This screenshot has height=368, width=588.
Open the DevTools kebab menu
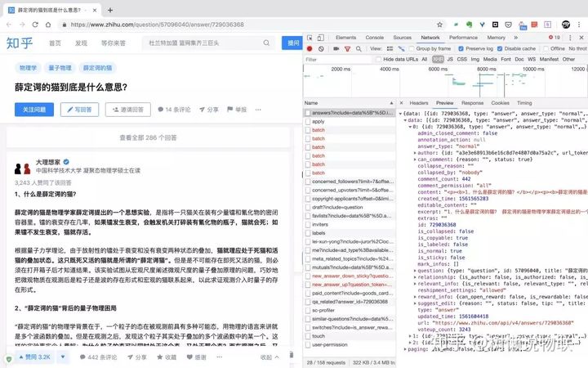tap(570, 38)
